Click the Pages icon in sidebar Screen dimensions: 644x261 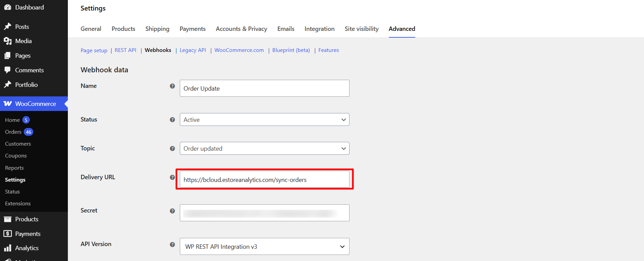7,56
